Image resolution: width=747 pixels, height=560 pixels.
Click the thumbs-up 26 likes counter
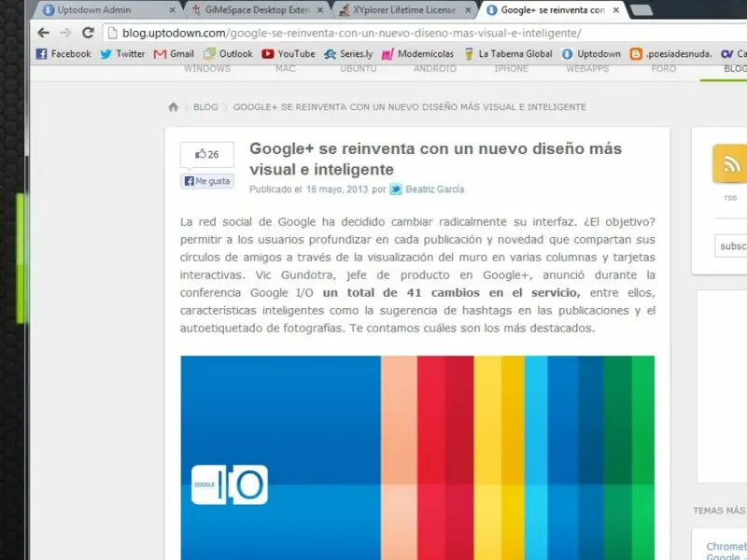[x=207, y=154]
